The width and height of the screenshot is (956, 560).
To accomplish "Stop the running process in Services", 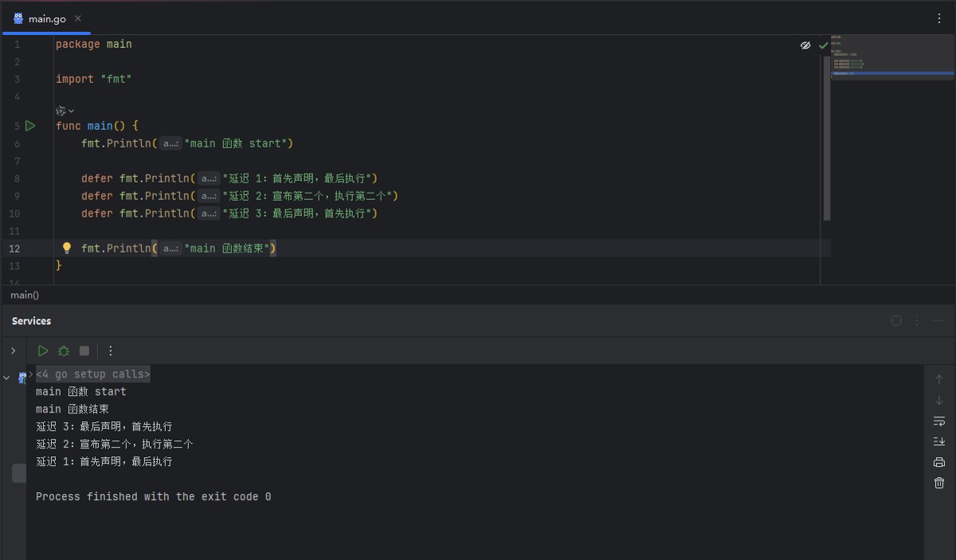I will (84, 350).
